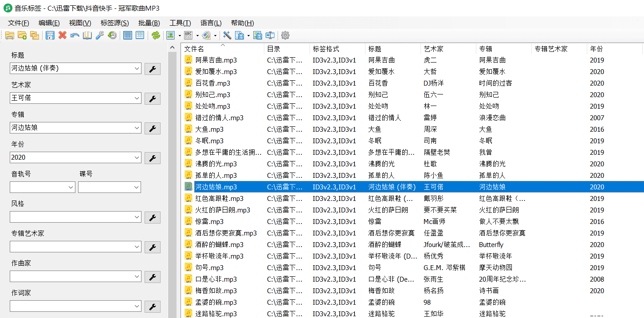Click into the 作曲家 input field

pos(71,277)
